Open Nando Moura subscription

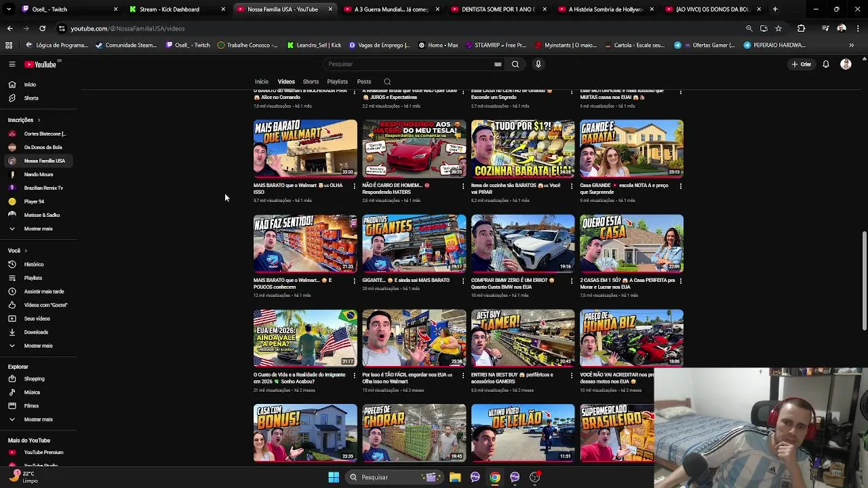coord(39,174)
